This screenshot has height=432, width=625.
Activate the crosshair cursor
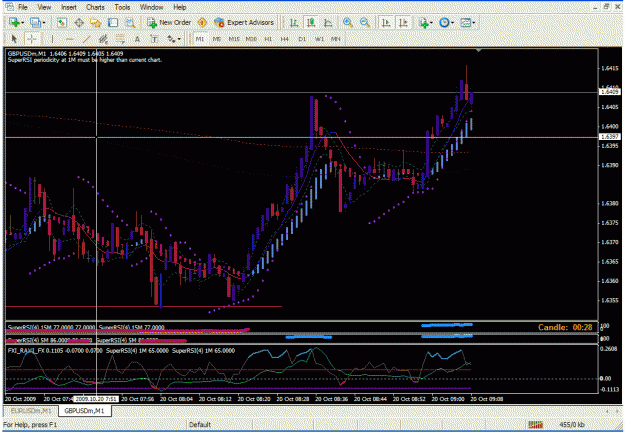[x=31, y=39]
